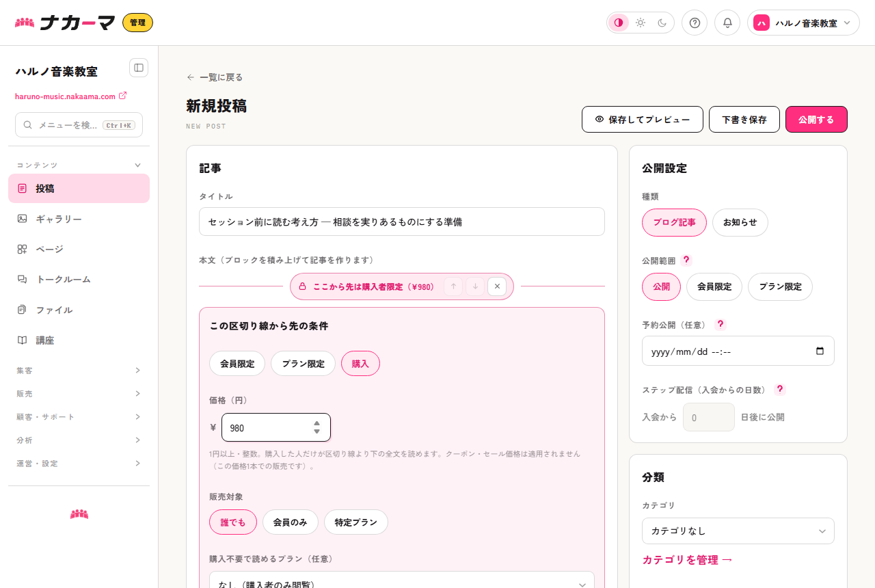The width and height of the screenshot is (875, 588).
Task: Open the help question mark icon
Action: click(x=695, y=23)
